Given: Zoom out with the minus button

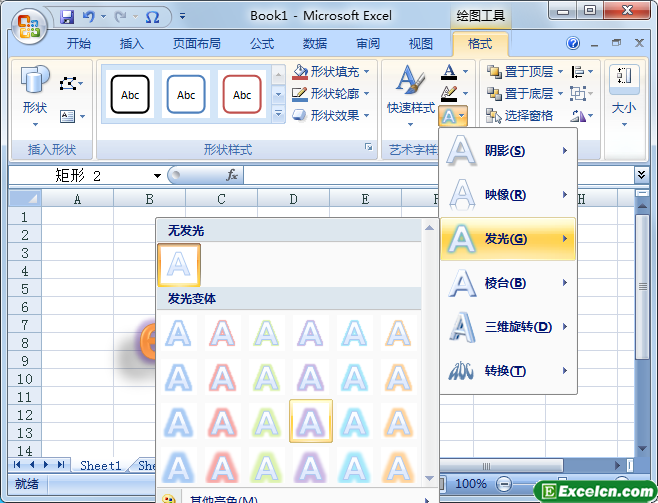Looking at the screenshot, I should coord(504,484).
